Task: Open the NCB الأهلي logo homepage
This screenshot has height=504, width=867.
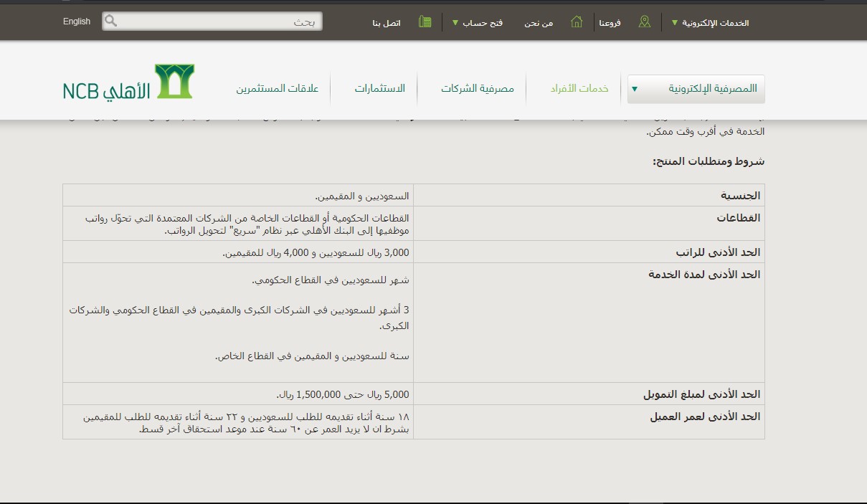Action: click(x=128, y=82)
